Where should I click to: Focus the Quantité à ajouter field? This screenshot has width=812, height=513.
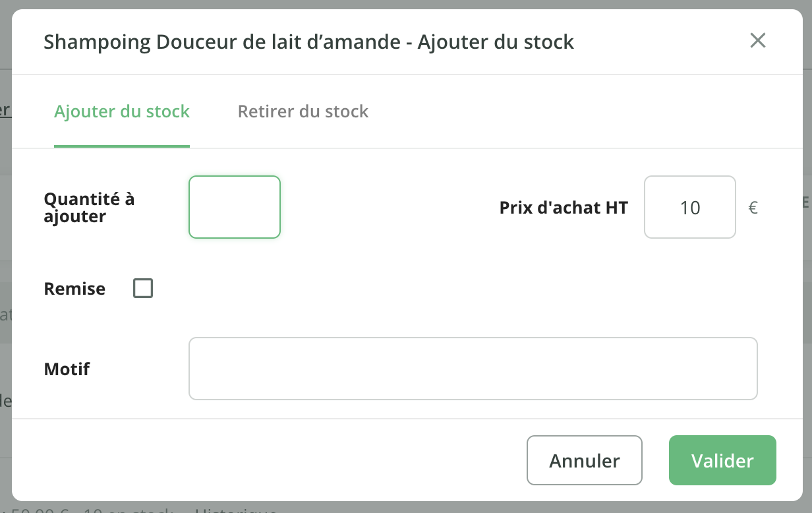tap(235, 206)
